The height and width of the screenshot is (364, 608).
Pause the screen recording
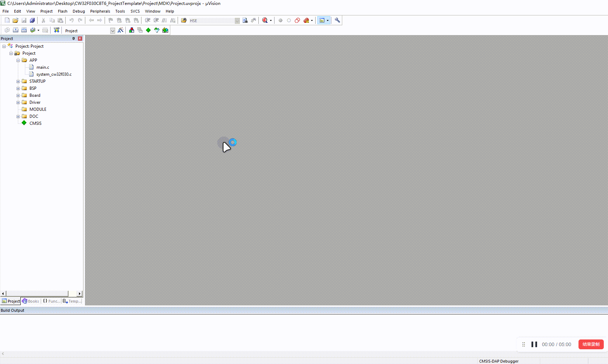(x=534, y=344)
